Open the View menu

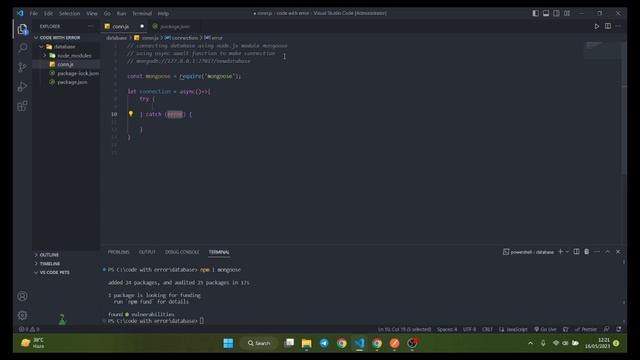(92, 13)
